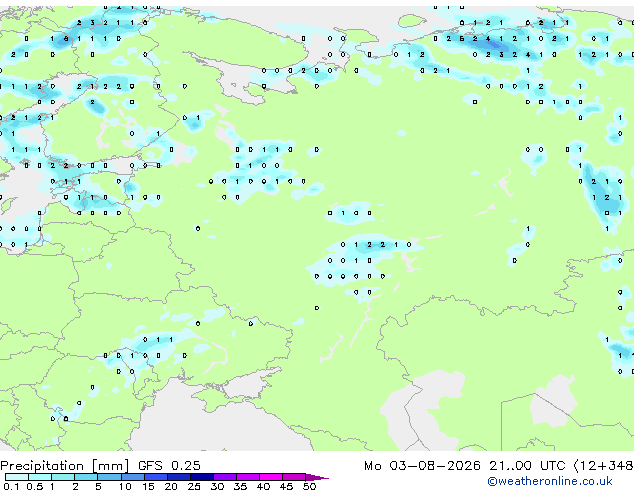Click the '0.5' legend scale label
634x490 pixels.
click(34, 486)
